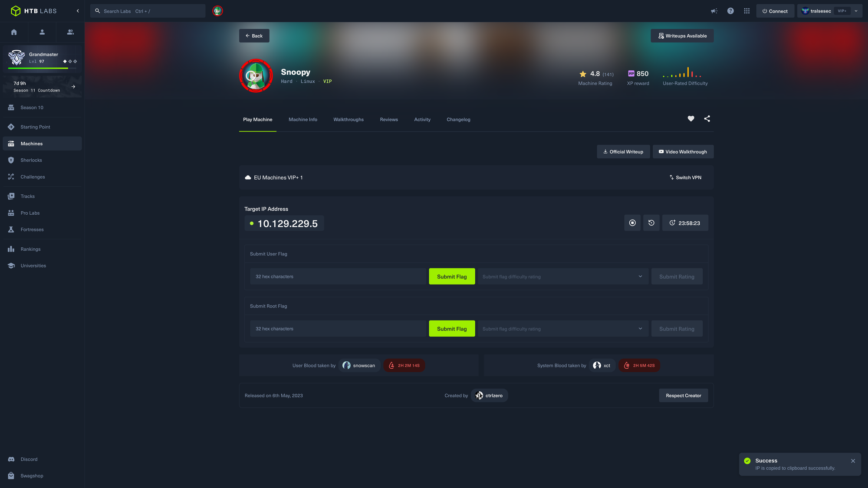
Task: Open snowscan's profile
Action: [x=359, y=365]
